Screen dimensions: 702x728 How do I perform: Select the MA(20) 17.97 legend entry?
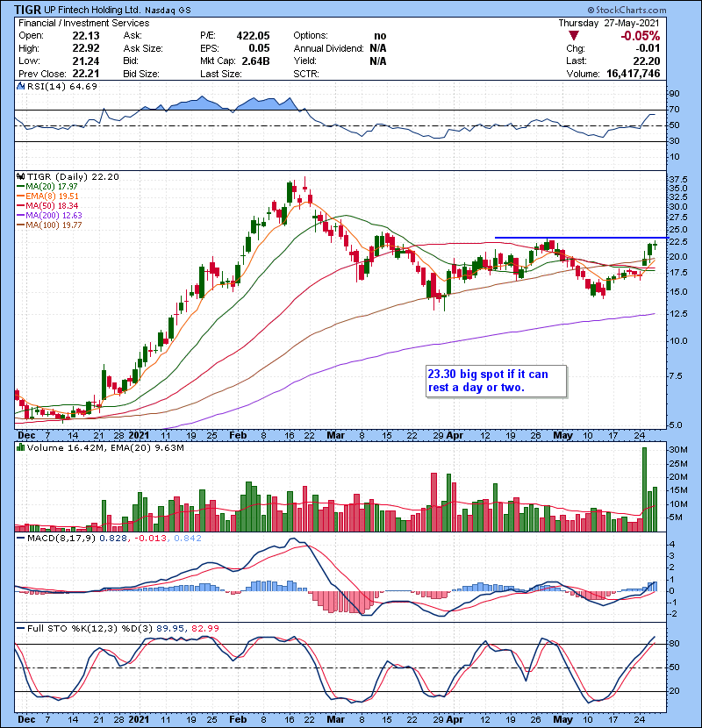[47, 186]
